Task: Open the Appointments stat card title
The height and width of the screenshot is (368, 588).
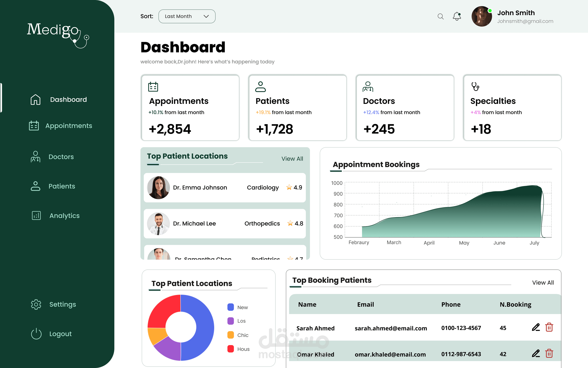Action: coord(179,101)
